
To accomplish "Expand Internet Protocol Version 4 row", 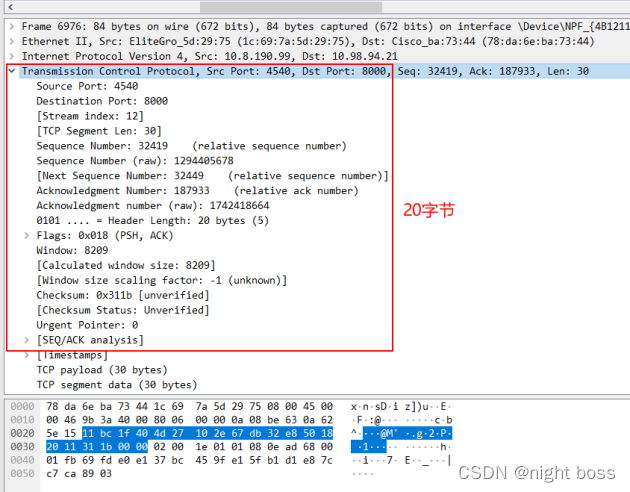I will (12, 57).
